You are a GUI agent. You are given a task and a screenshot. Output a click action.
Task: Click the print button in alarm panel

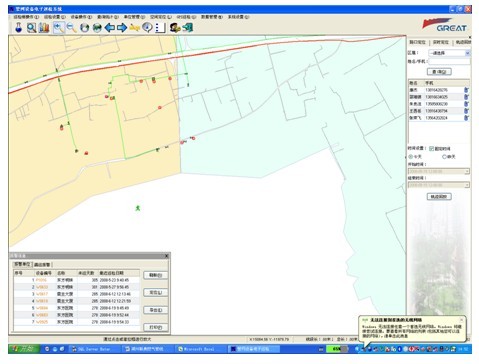155,327
